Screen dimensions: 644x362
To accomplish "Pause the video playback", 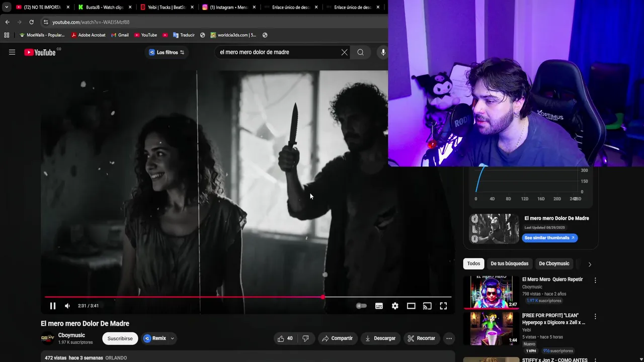I will tap(53, 306).
